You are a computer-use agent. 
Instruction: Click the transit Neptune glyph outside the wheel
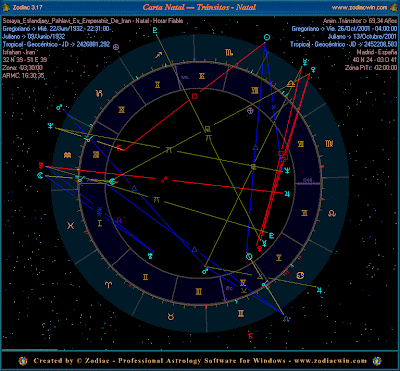click(x=50, y=126)
